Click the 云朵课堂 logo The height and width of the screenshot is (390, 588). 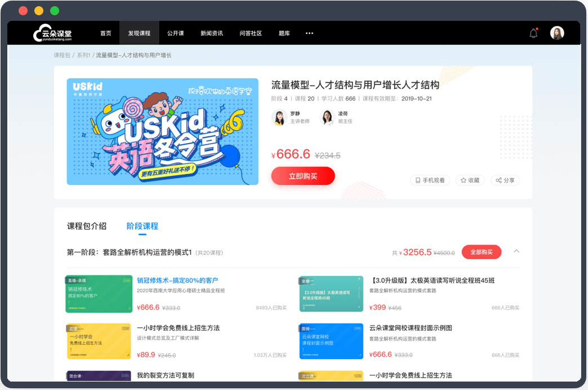pos(52,33)
